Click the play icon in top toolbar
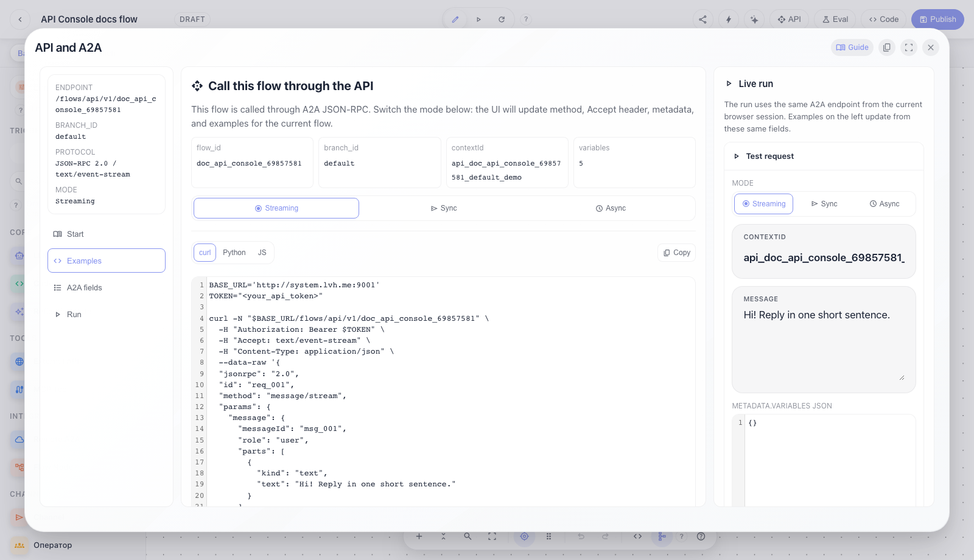This screenshot has width=974, height=560. [478, 19]
